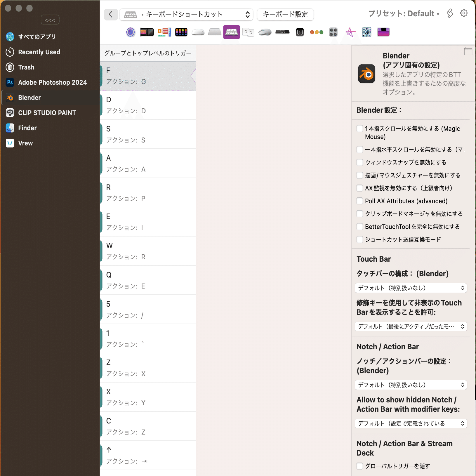Enable ショートカット送信互換モード checkbox
The width and height of the screenshot is (476, 476).
[x=360, y=240]
